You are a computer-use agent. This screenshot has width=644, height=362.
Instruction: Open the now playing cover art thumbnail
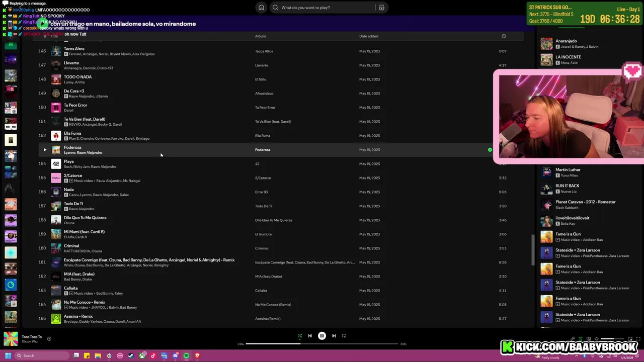point(11,339)
